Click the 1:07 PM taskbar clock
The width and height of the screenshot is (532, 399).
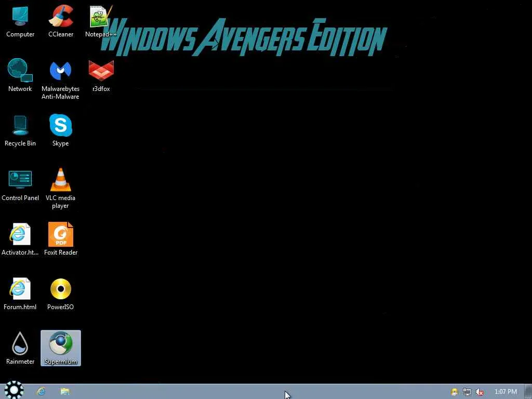tap(506, 392)
